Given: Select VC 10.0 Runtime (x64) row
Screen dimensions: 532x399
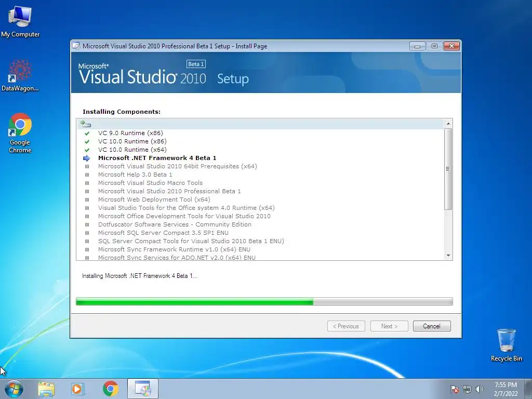Looking at the screenshot, I should tap(132, 150).
